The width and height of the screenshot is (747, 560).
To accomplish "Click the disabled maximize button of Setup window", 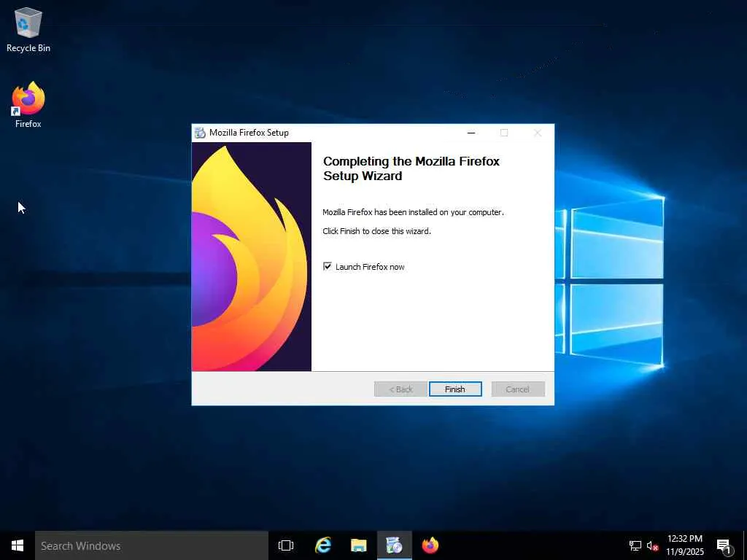I will pos(504,133).
